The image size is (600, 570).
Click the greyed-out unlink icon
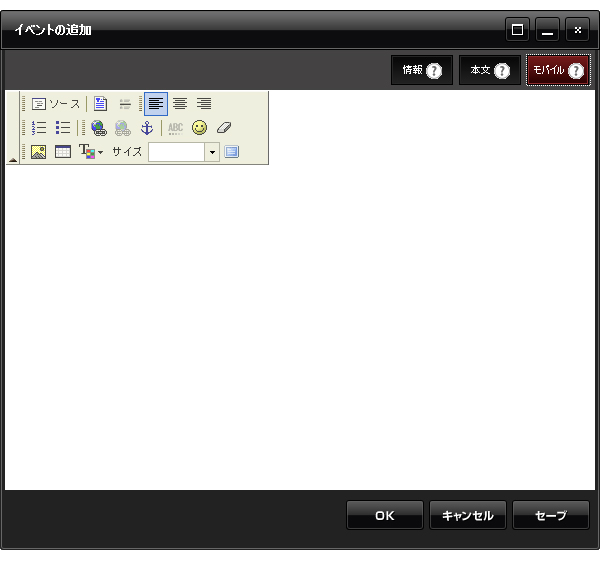pyautogui.click(x=123, y=128)
